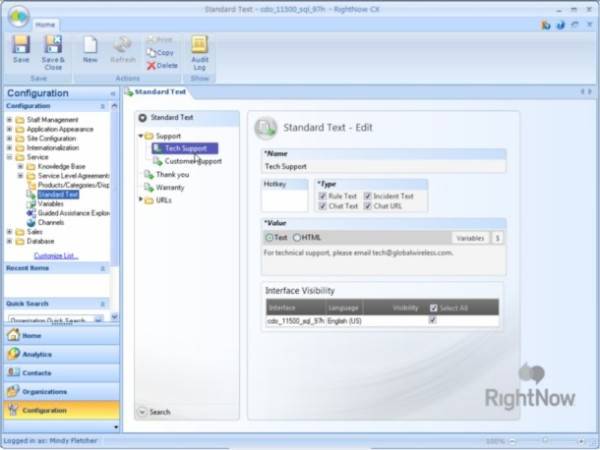The height and width of the screenshot is (450, 600).
Task: Collapse the Configuration navigation pane
Action: pos(113,93)
